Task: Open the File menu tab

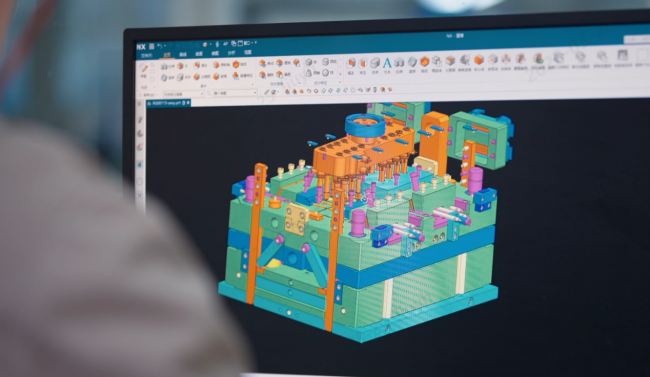Action: [147, 56]
